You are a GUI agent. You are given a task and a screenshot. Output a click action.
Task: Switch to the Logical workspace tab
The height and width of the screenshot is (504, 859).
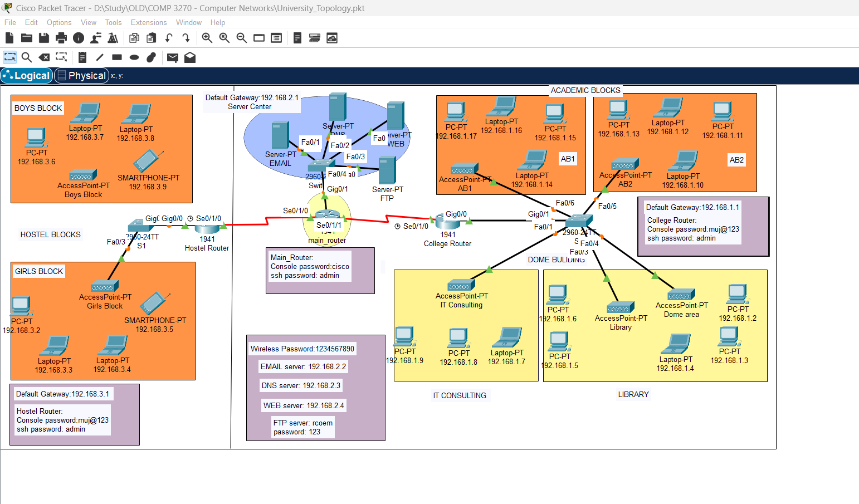click(27, 76)
